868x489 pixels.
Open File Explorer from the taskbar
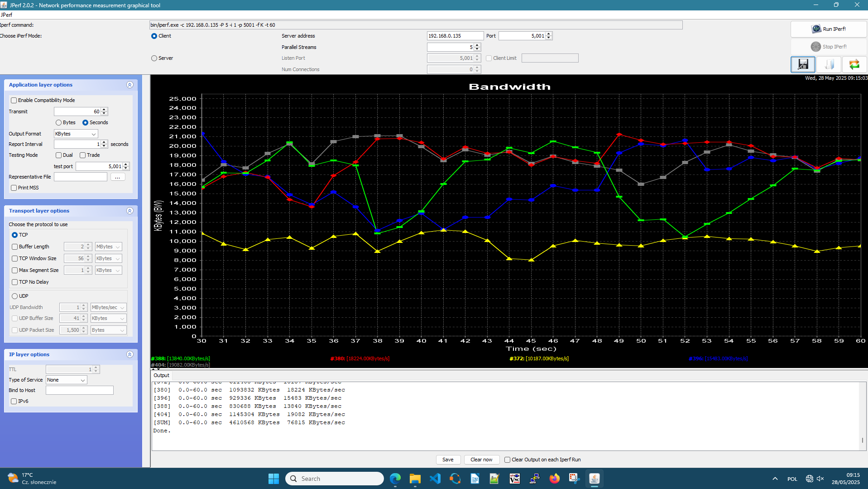(x=415, y=479)
